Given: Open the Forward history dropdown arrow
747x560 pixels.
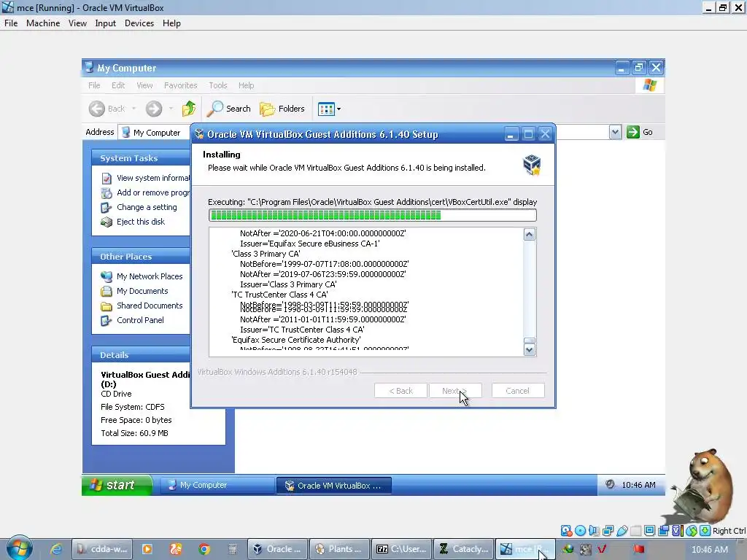Looking at the screenshot, I should pyautogui.click(x=171, y=109).
